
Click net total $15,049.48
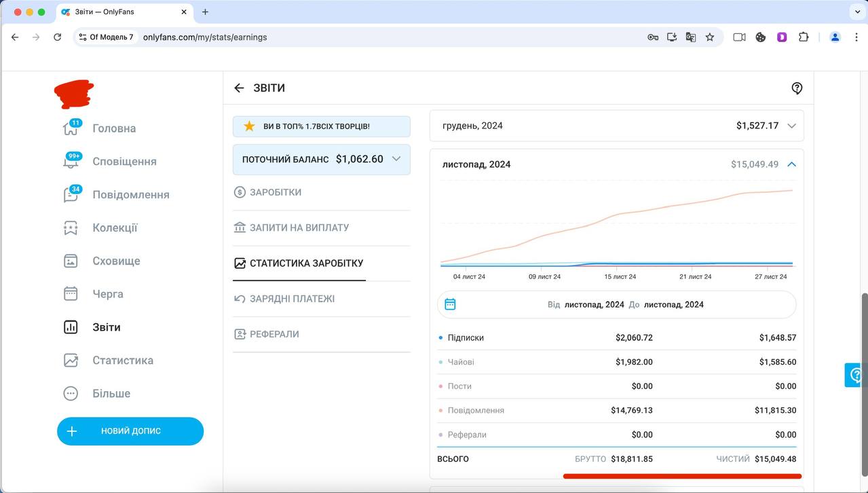click(775, 459)
